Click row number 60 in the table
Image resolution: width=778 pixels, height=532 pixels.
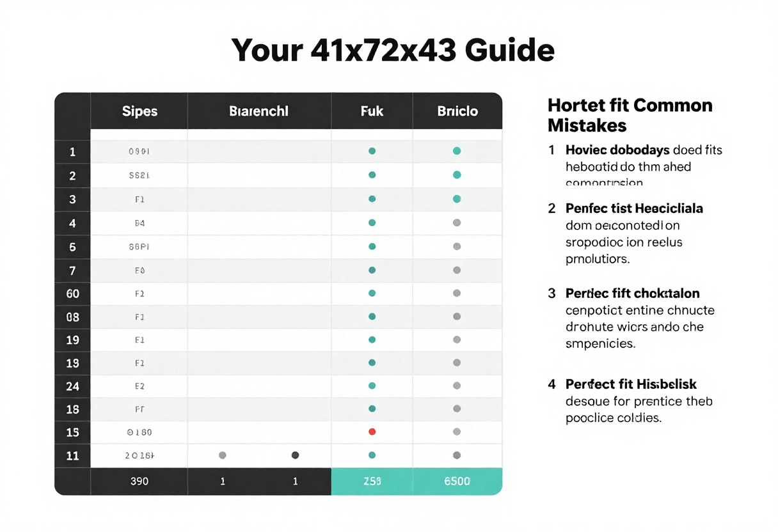73,293
